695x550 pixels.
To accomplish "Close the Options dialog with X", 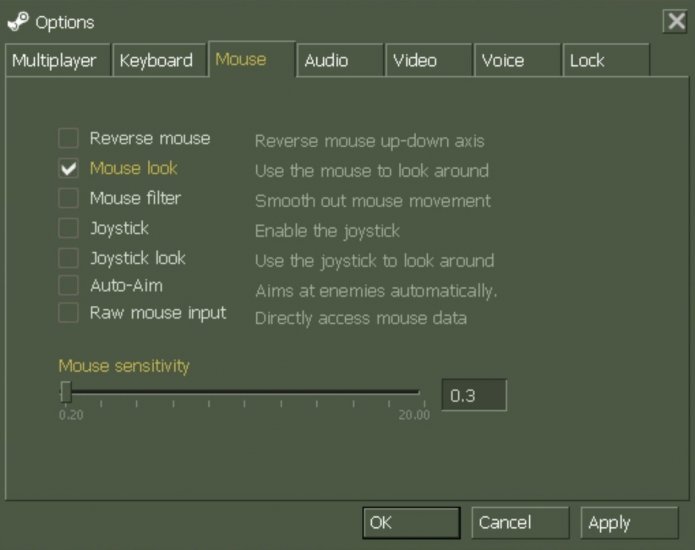I will click(x=674, y=21).
